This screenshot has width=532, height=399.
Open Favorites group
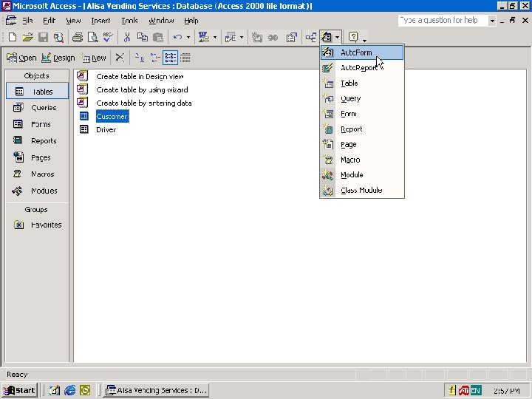(38, 225)
